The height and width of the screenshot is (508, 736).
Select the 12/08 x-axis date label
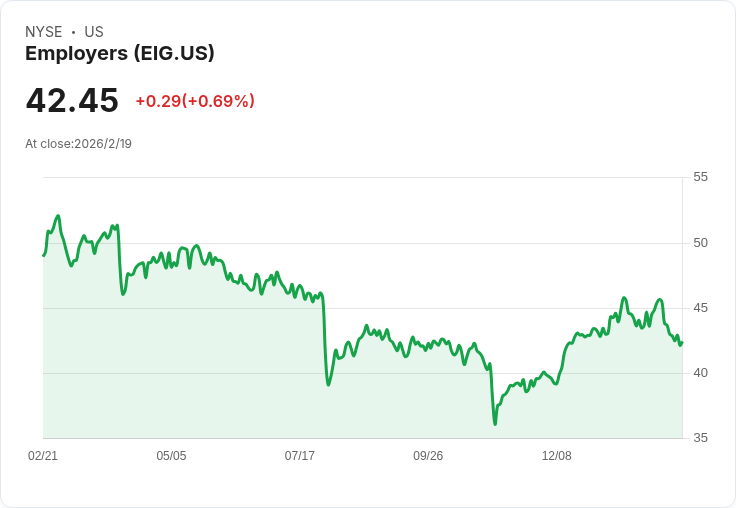click(x=557, y=455)
